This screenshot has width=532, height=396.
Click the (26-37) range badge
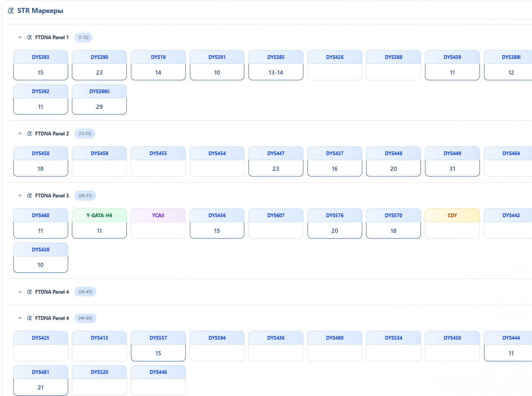[x=85, y=196]
